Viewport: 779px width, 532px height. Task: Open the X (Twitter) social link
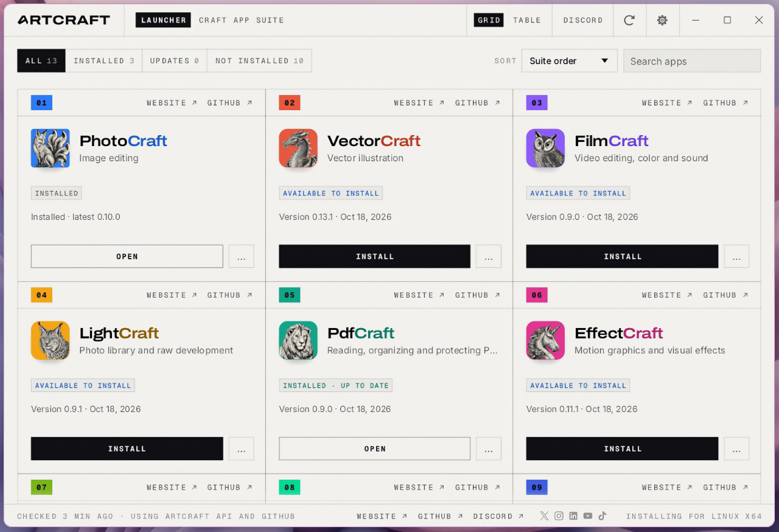[545, 516]
